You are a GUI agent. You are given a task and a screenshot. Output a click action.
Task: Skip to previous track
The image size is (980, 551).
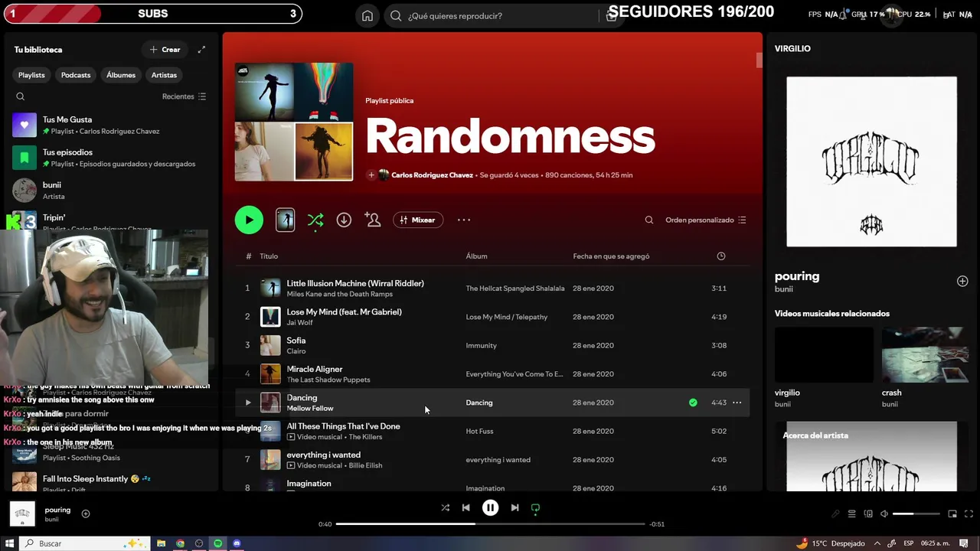pos(465,507)
